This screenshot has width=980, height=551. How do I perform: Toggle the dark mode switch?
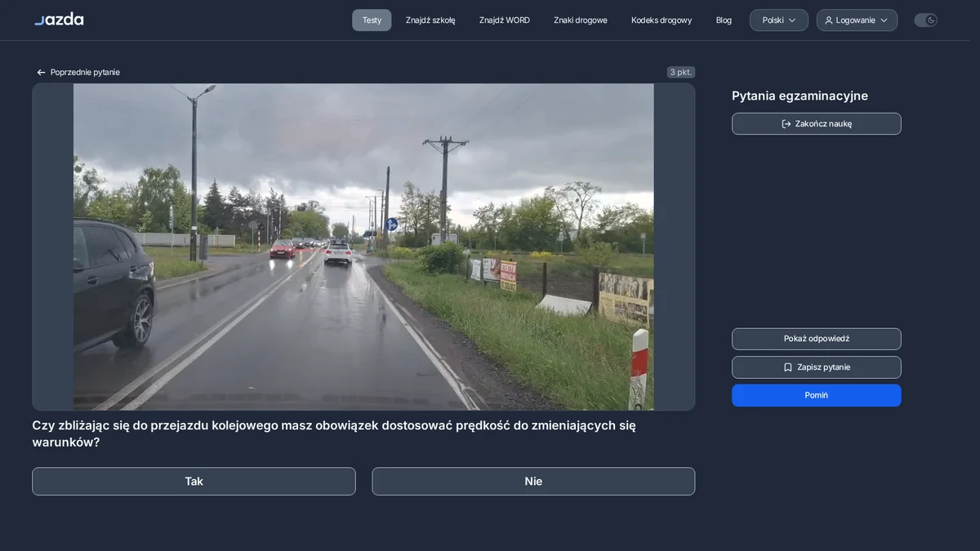[925, 20]
